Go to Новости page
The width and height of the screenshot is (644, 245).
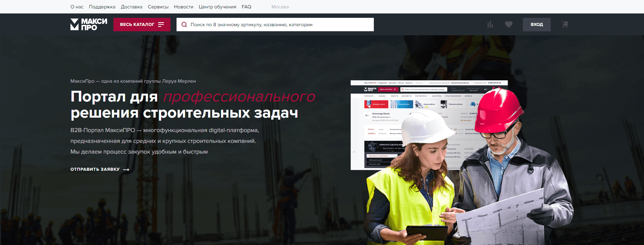coord(184,7)
